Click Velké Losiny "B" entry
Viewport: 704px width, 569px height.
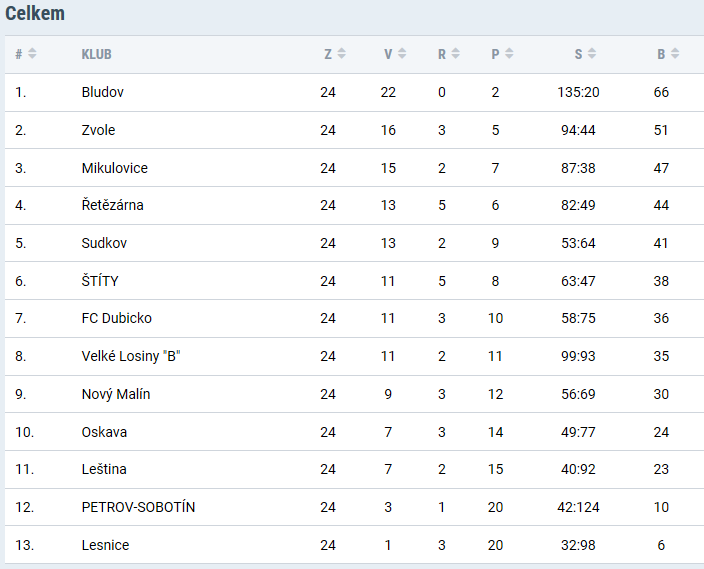pos(131,356)
